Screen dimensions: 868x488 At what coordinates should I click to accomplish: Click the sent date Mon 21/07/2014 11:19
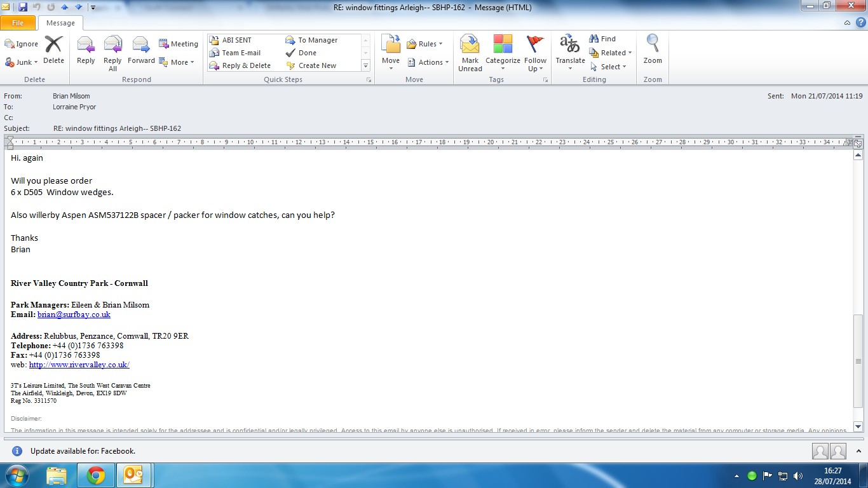point(827,96)
